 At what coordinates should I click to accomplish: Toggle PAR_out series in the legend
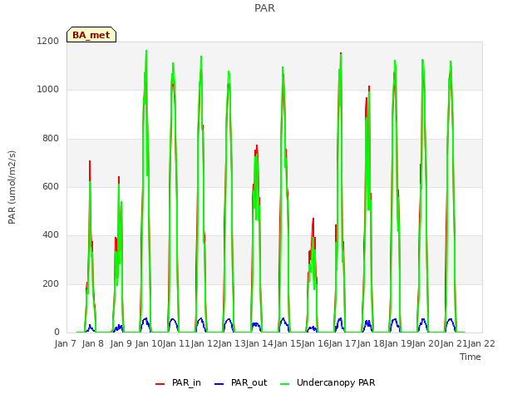(x=241, y=382)
